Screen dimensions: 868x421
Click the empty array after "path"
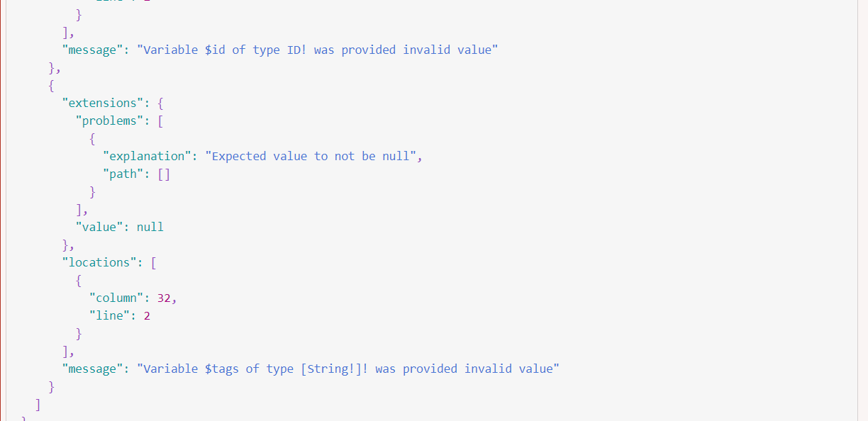(x=164, y=174)
